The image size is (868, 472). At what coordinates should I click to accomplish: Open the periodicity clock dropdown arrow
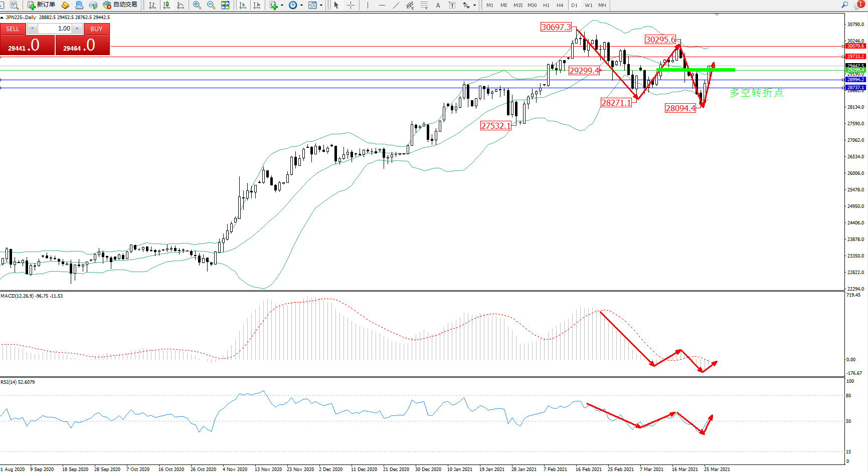(x=301, y=6)
